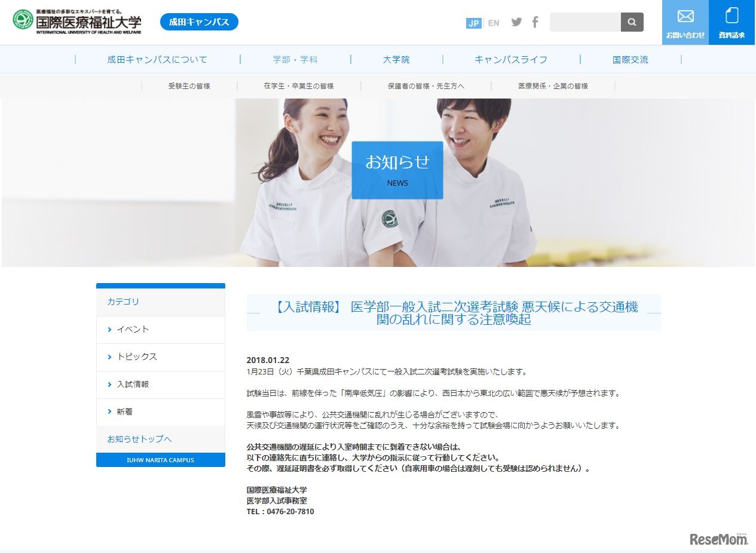Go to 医療関係・企業の皆様 page

coord(553,86)
